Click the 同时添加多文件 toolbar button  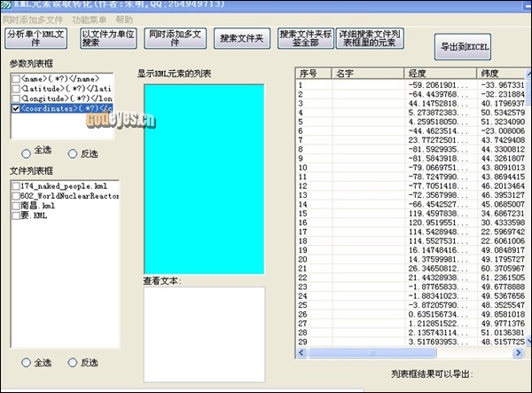[x=175, y=38]
